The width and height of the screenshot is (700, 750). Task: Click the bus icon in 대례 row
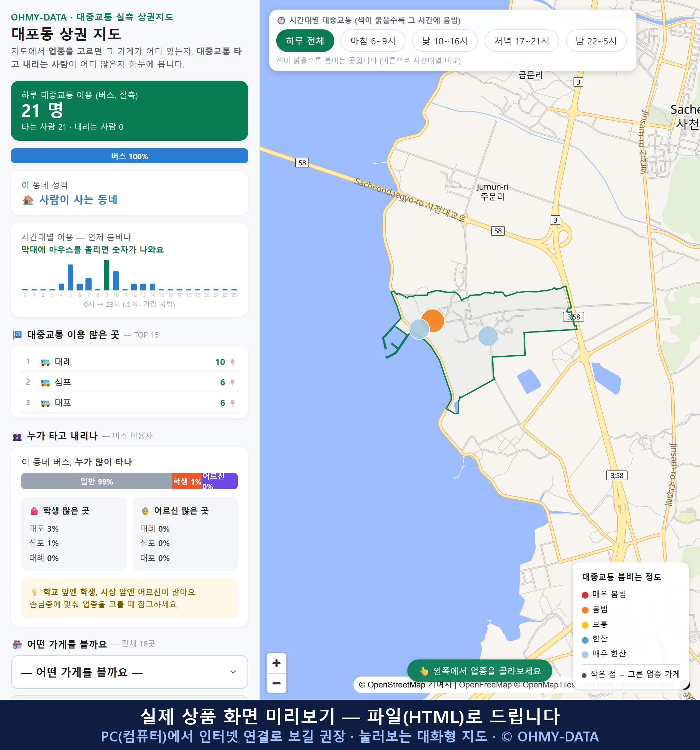45,362
